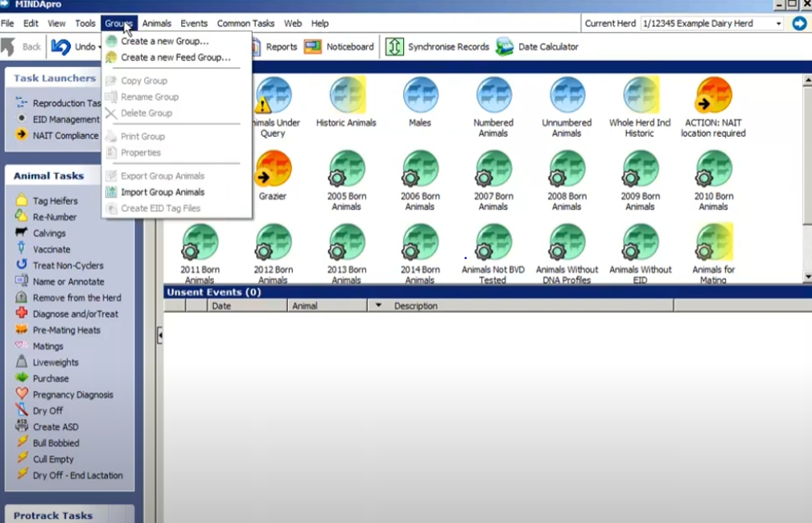Start the Treat Non-Cyclers task
This screenshot has height=523, width=812.
68,266
